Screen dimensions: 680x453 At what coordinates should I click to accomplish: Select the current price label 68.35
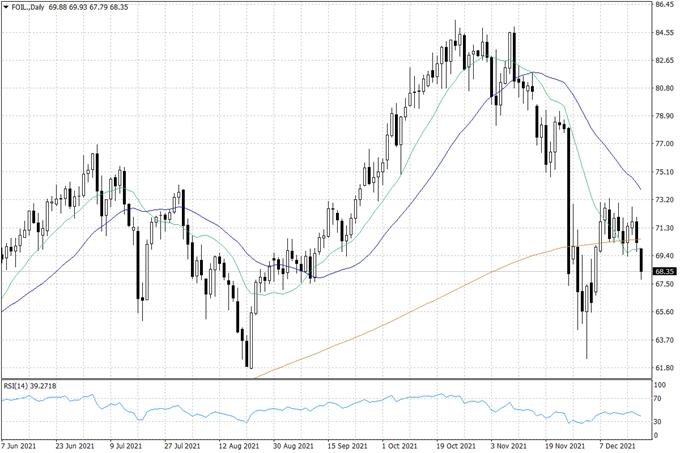click(664, 271)
